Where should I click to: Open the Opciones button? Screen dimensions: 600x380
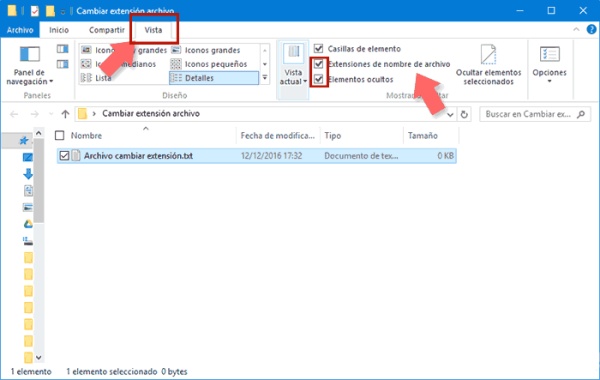point(549,65)
